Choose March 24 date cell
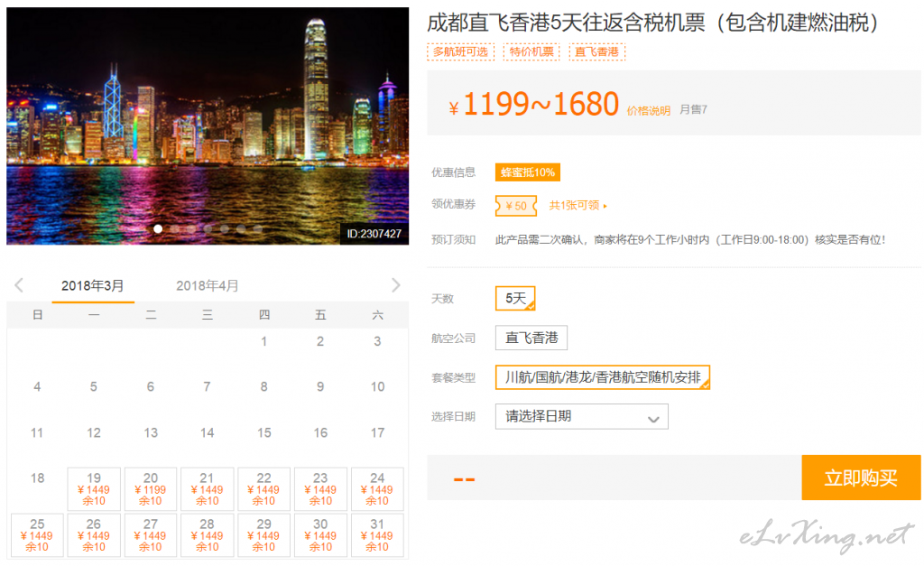924x566 pixels. (x=377, y=488)
